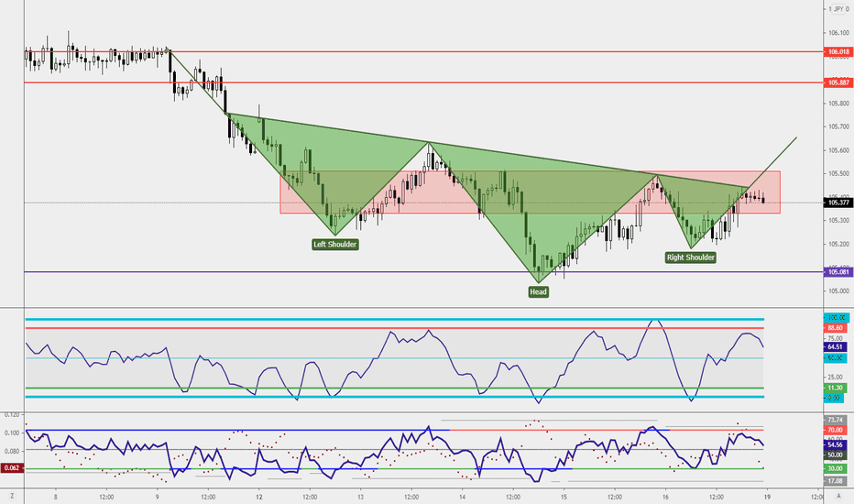
Task: Click the Left Shoulder pattern label
Action: pyautogui.click(x=335, y=244)
